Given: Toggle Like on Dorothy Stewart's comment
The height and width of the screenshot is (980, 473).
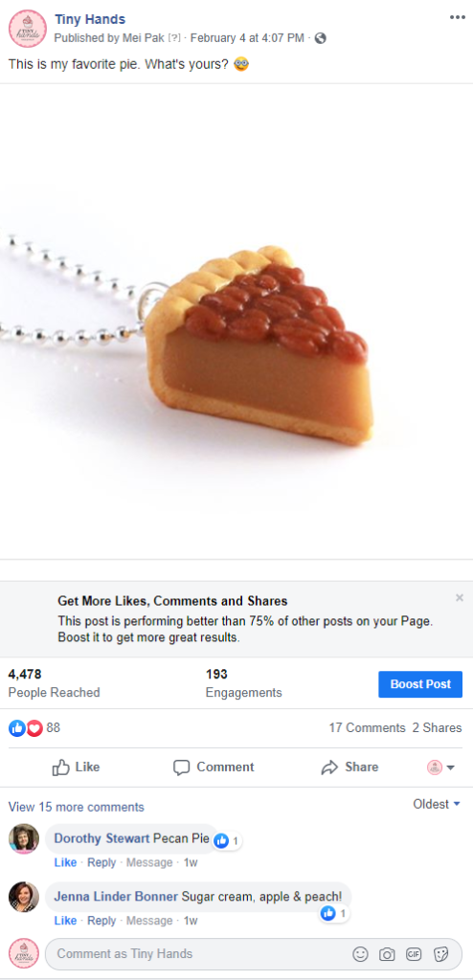Looking at the screenshot, I should coord(65,862).
